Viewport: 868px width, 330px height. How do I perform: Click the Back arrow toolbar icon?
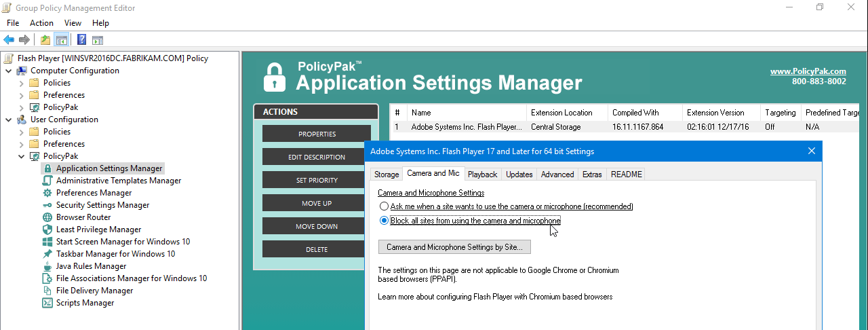(x=9, y=39)
